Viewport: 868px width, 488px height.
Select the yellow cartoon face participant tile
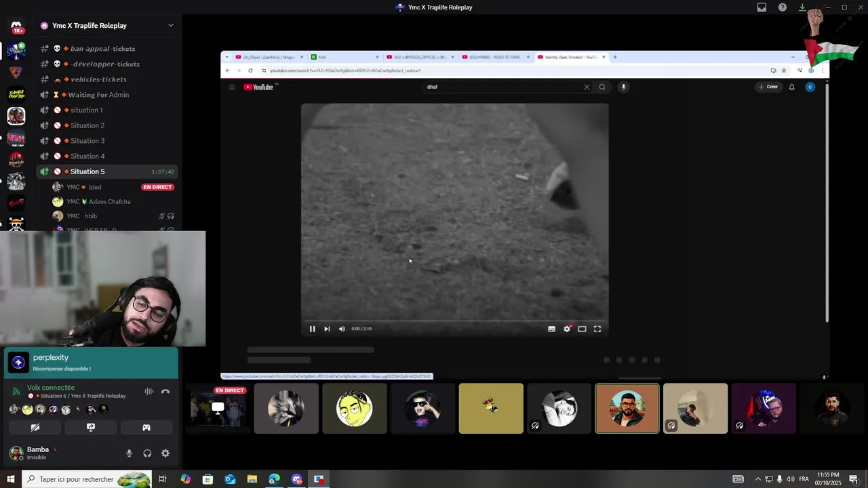pos(355,409)
